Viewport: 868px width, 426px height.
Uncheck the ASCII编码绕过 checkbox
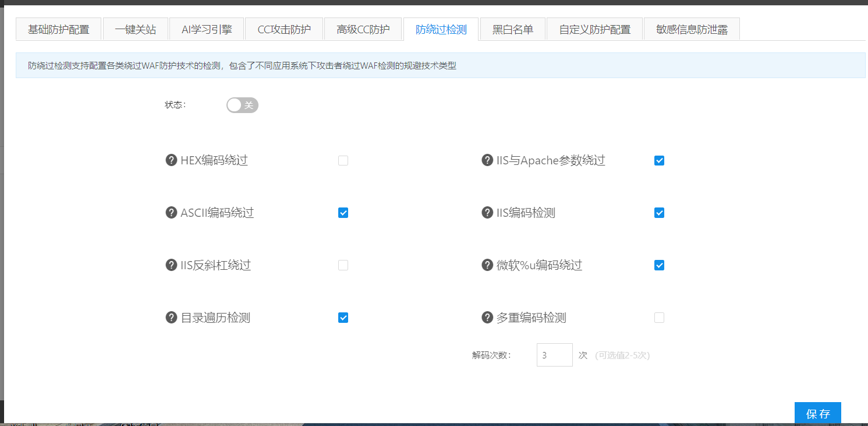coord(343,213)
